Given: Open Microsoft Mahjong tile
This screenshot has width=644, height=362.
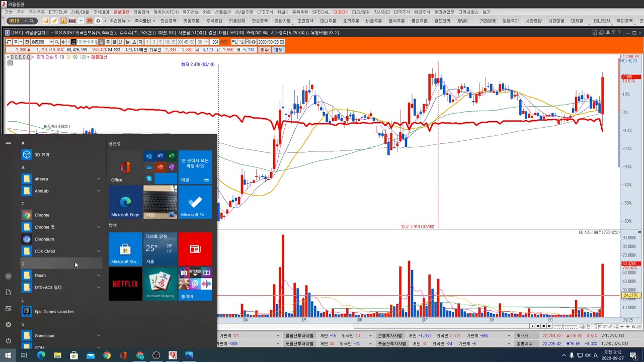Looking at the screenshot, I should [160, 284].
